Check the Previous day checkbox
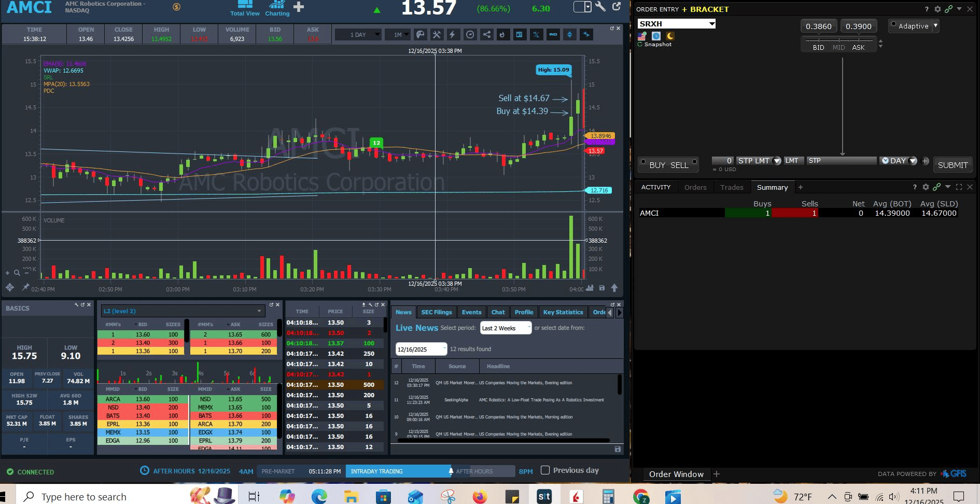This screenshot has width=980, height=504. 545,470
